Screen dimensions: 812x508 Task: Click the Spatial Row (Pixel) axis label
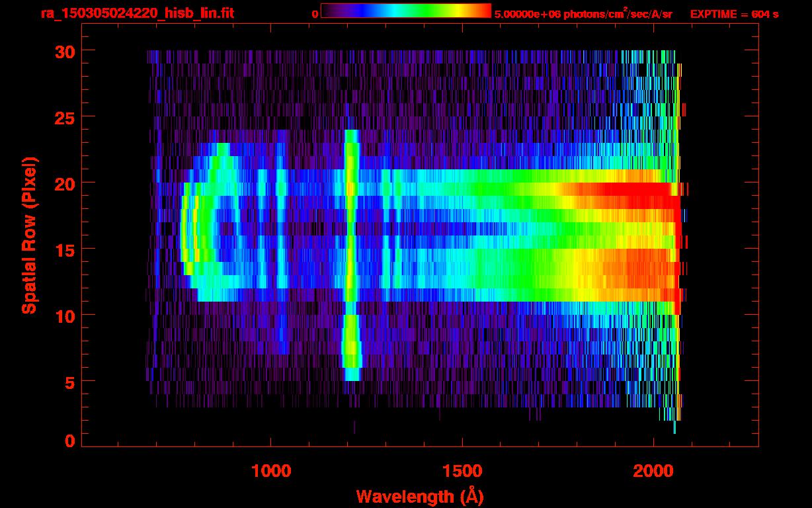click(29, 235)
